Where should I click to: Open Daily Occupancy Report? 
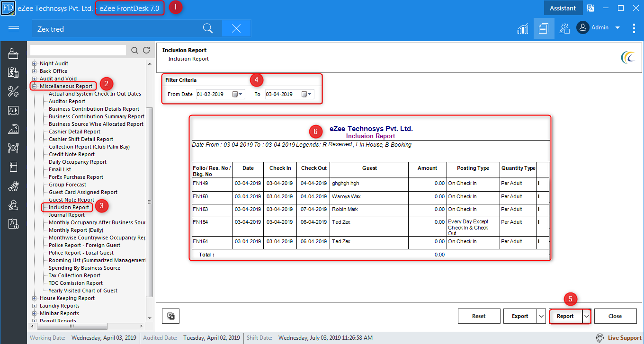point(78,162)
